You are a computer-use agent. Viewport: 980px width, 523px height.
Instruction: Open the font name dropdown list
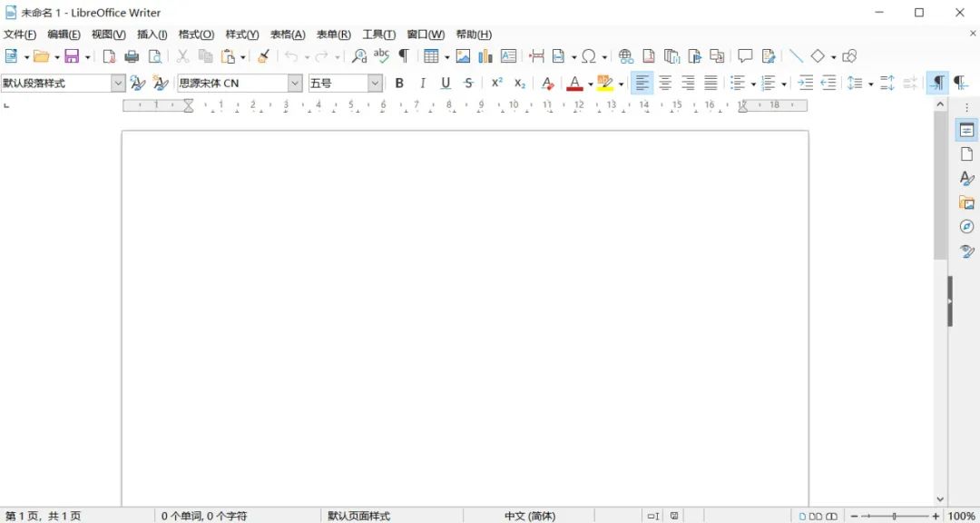point(295,84)
